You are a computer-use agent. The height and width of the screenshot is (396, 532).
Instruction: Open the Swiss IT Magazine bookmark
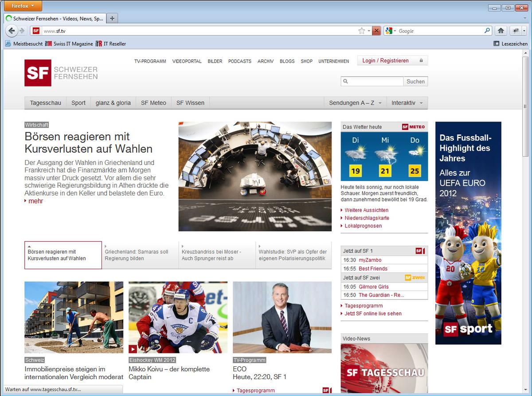pos(69,43)
